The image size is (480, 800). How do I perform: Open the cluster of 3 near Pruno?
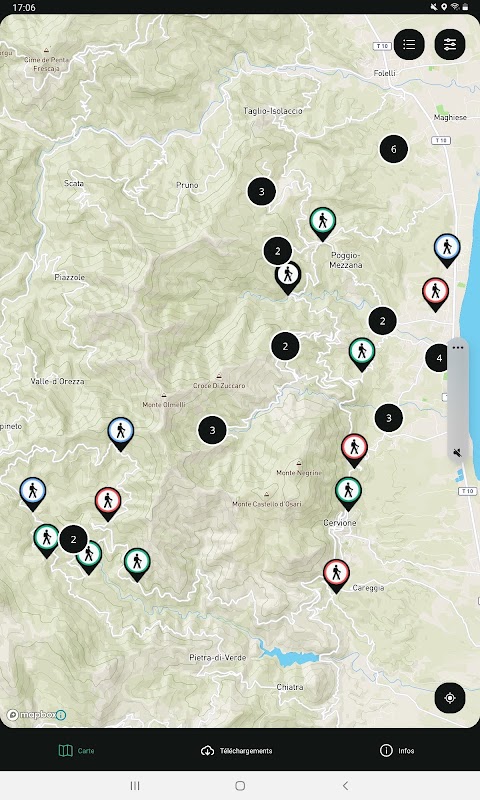262,191
